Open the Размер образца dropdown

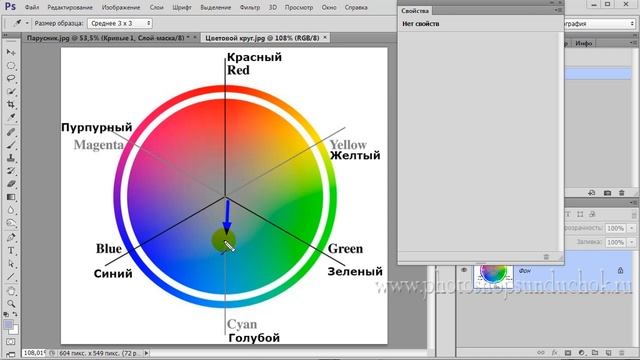[x=120, y=23]
